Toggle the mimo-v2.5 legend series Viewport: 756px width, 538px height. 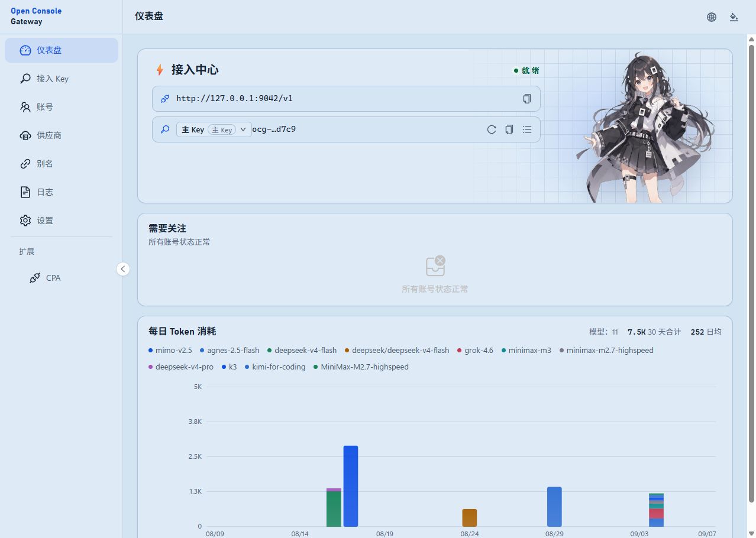[170, 351]
